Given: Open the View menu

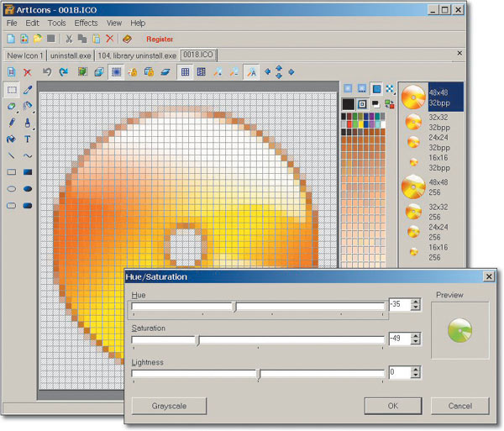Looking at the screenshot, I should (x=114, y=24).
